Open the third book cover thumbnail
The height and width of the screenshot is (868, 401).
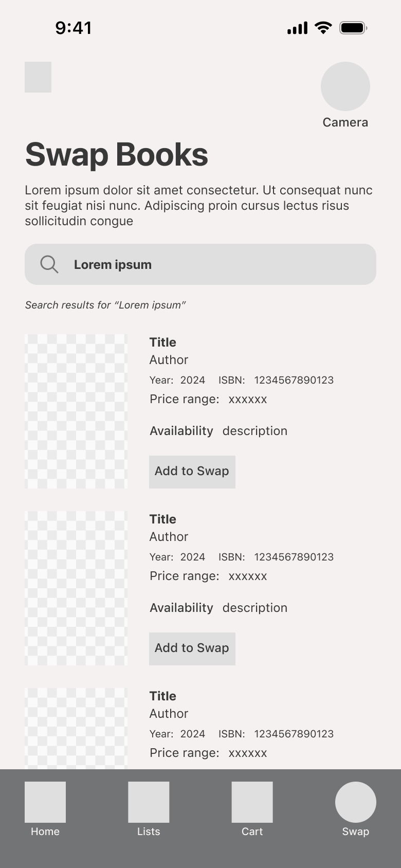(x=76, y=728)
